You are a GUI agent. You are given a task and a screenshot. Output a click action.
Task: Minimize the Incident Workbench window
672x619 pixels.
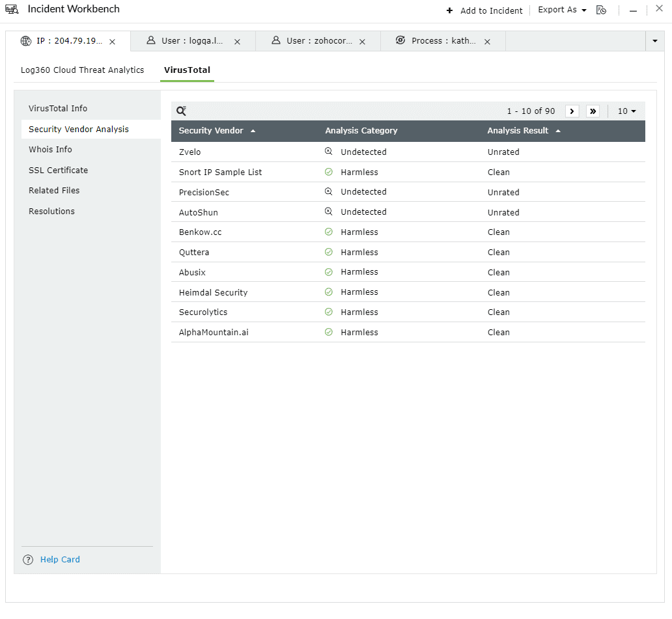click(x=632, y=11)
